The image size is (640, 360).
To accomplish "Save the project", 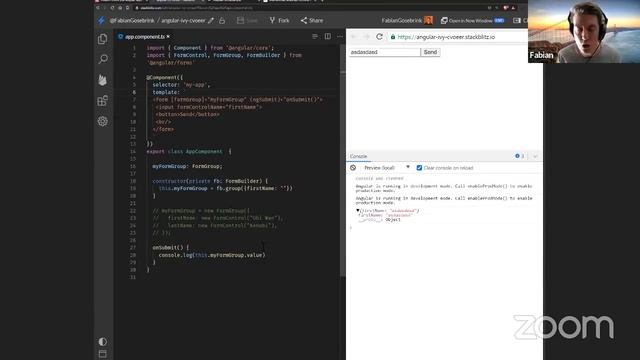I will 247,20.
